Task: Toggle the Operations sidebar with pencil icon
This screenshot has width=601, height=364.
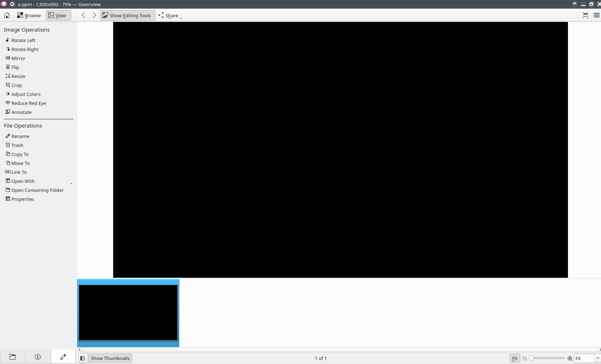Action: pos(63,356)
